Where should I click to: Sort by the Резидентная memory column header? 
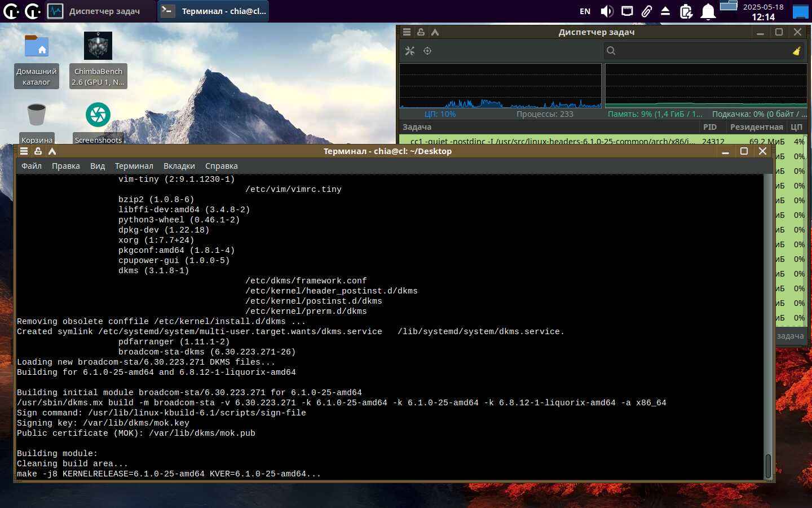[x=757, y=127]
